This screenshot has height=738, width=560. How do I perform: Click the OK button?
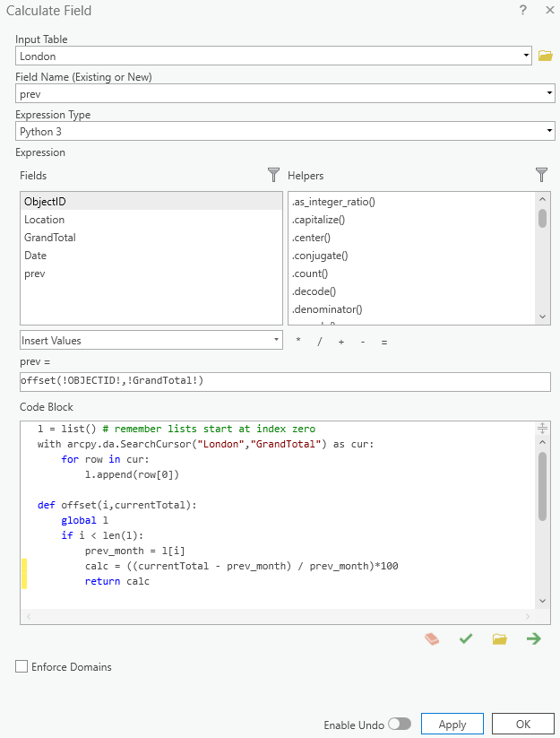[523, 724]
